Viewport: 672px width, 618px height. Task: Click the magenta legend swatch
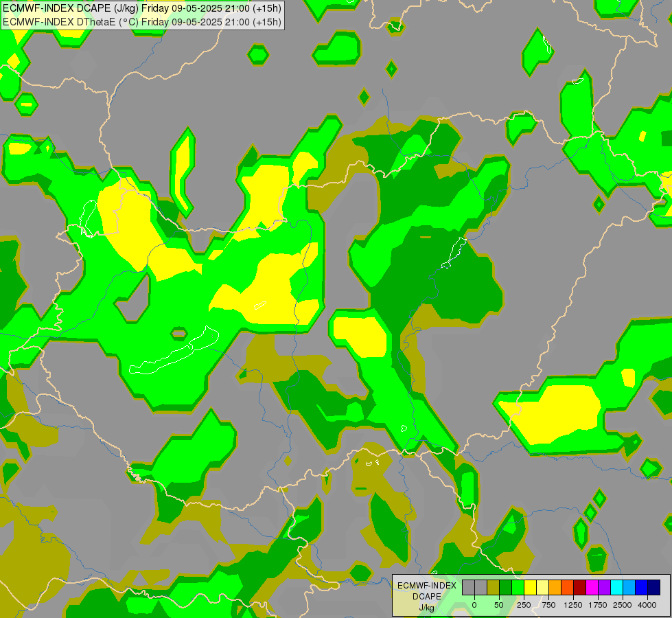(592, 587)
